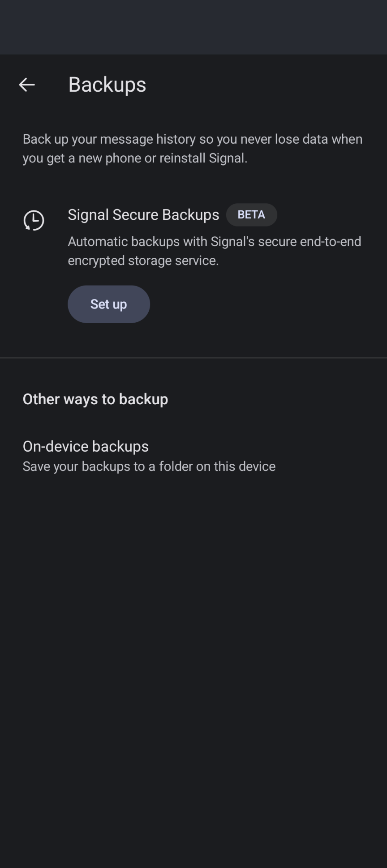Image resolution: width=387 pixels, height=868 pixels.
Task: Open On-device backups settings
Action: click(86, 446)
